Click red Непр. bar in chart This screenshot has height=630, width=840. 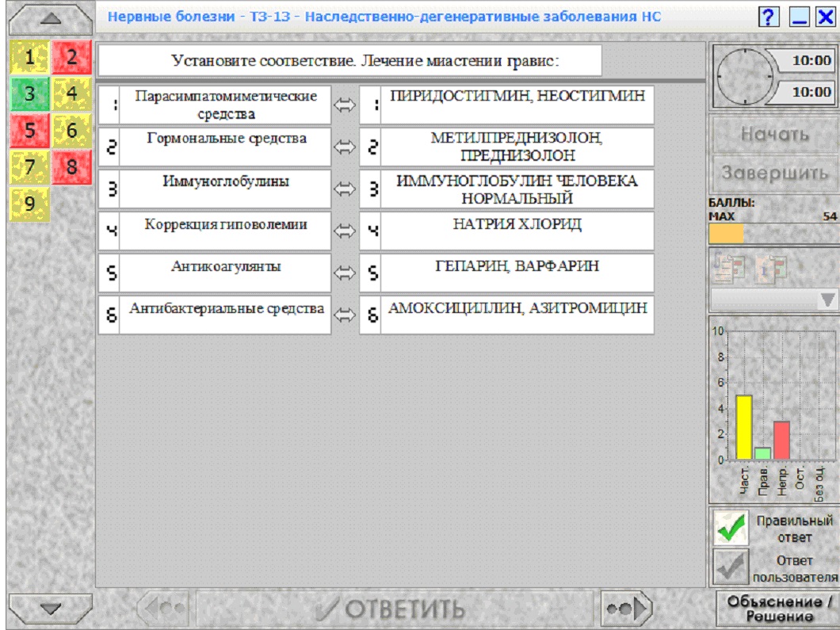point(781,441)
